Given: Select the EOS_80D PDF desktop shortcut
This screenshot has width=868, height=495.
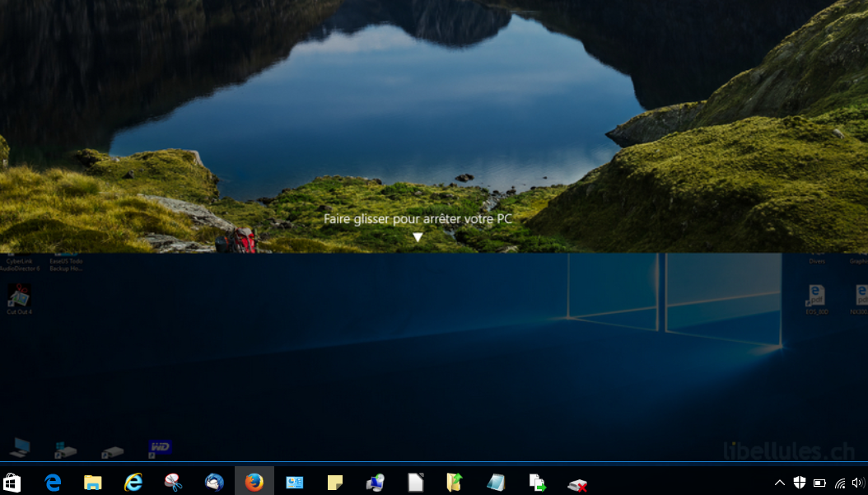Looking at the screenshot, I should click(x=816, y=299).
